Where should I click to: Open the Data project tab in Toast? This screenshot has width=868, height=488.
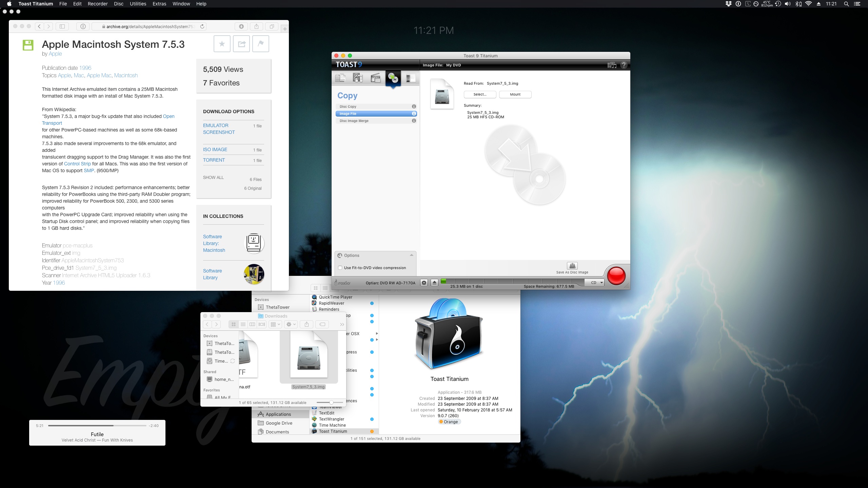pyautogui.click(x=340, y=78)
